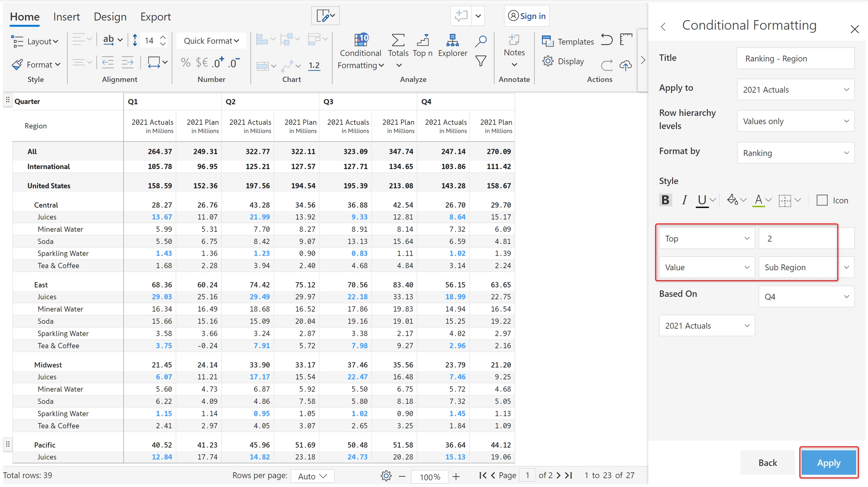The width and height of the screenshot is (868, 487).
Task: Click the Apply button
Action: pos(828,463)
